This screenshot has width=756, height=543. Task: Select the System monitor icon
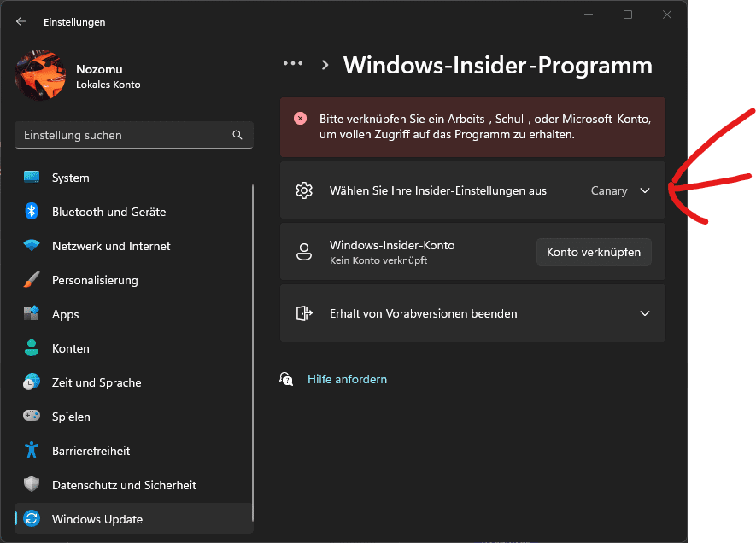pos(32,178)
